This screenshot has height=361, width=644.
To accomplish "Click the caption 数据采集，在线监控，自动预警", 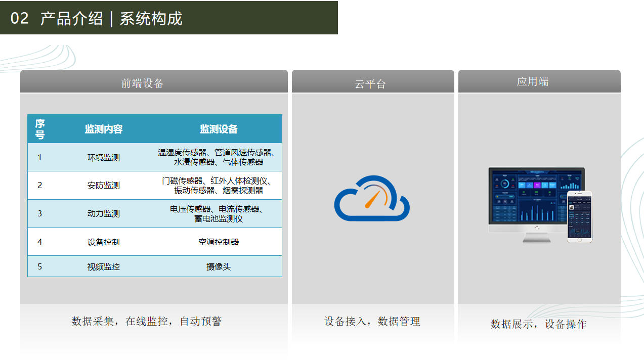I will 147,322.
